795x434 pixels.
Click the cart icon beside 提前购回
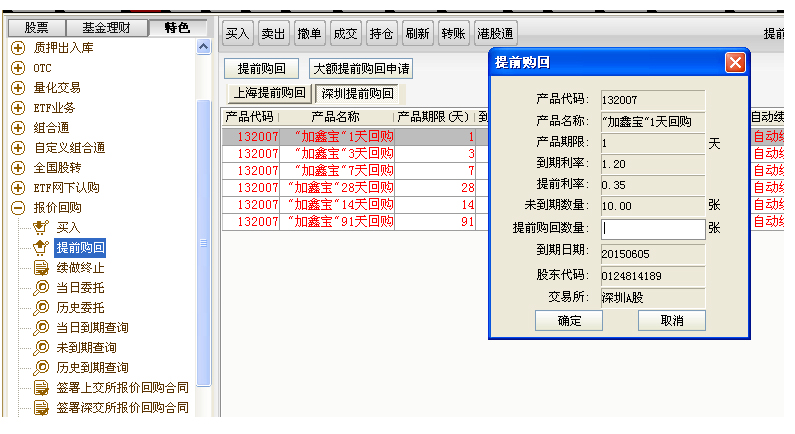pos(41,247)
